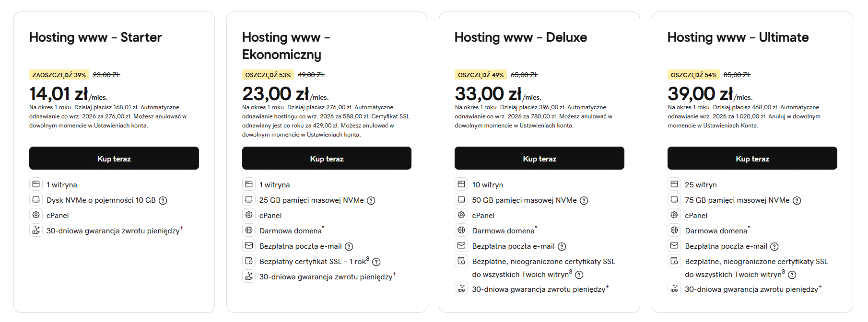Screen dimensions: 868x322
Task: Click the globe icon in Ekonomiczny plan
Action: [249, 230]
